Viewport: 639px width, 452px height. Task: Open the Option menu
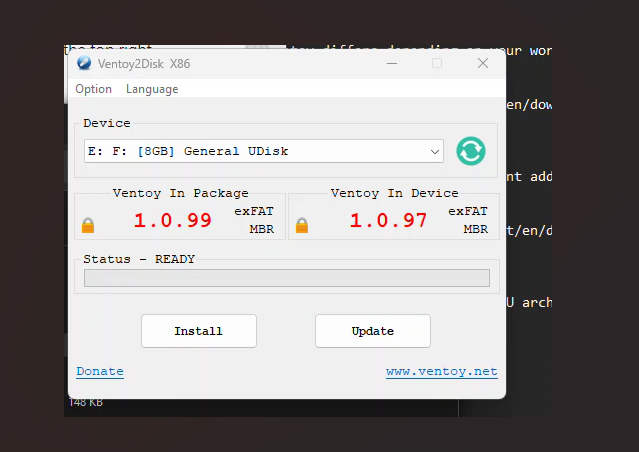[x=93, y=89]
